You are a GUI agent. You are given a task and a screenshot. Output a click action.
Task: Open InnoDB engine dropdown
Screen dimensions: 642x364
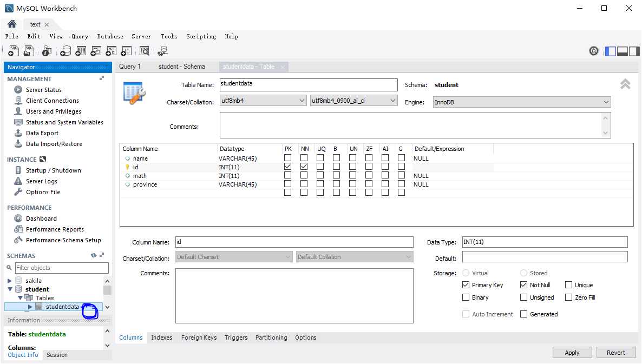tap(522, 102)
